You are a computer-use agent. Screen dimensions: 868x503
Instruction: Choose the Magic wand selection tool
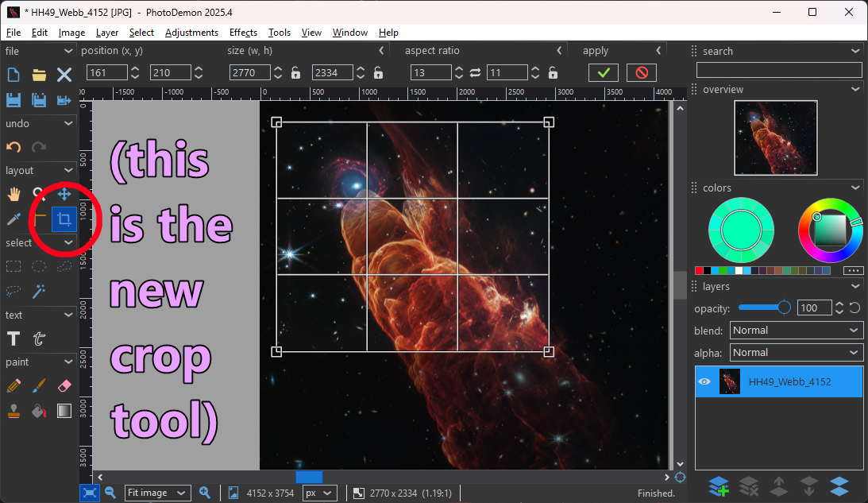(39, 292)
